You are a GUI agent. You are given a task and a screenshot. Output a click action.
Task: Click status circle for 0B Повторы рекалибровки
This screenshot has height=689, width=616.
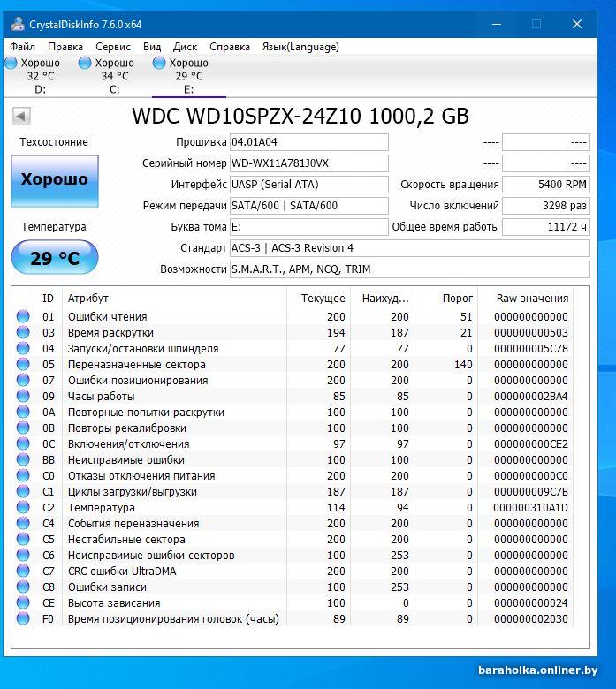point(23,428)
